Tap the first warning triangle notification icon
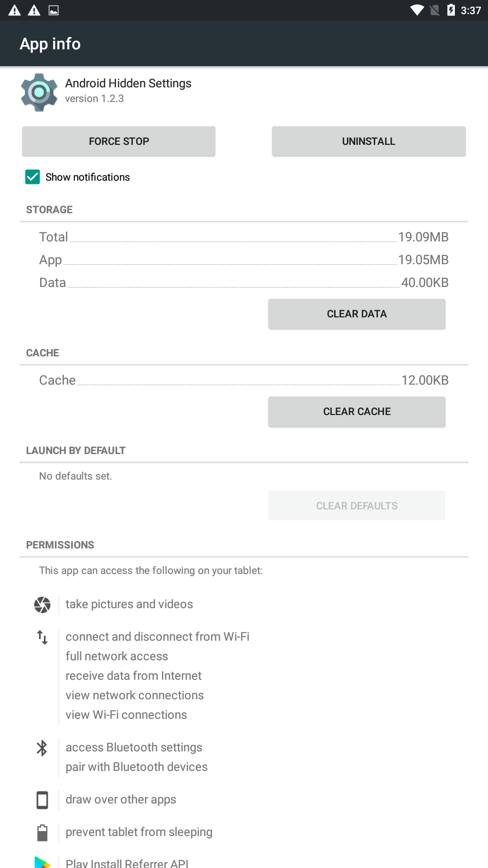The width and height of the screenshot is (488, 868). click(15, 10)
